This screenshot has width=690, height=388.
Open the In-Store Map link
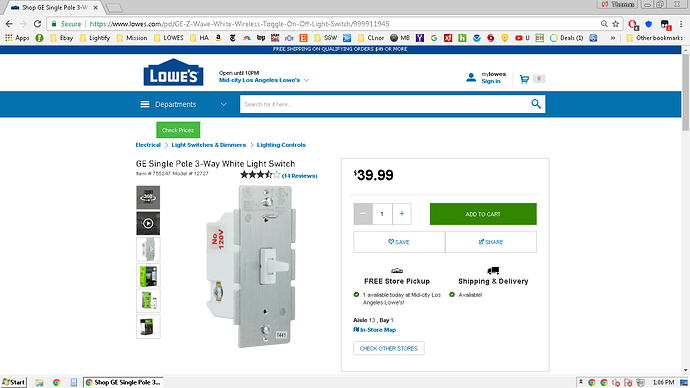[374, 329]
